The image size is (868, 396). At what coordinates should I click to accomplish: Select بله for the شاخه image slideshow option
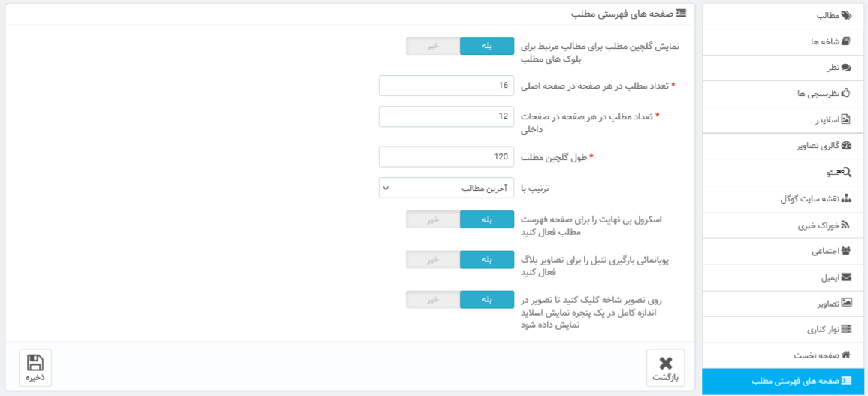click(x=487, y=300)
